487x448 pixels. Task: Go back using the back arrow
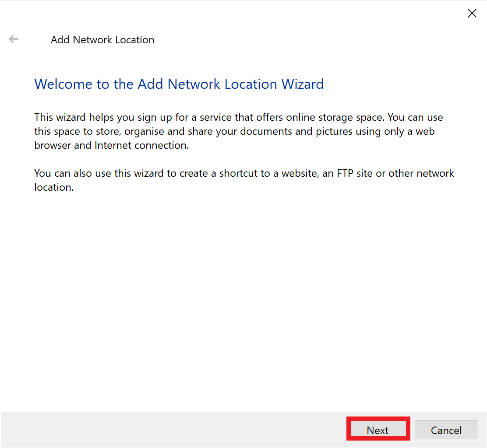pos(14,39)
